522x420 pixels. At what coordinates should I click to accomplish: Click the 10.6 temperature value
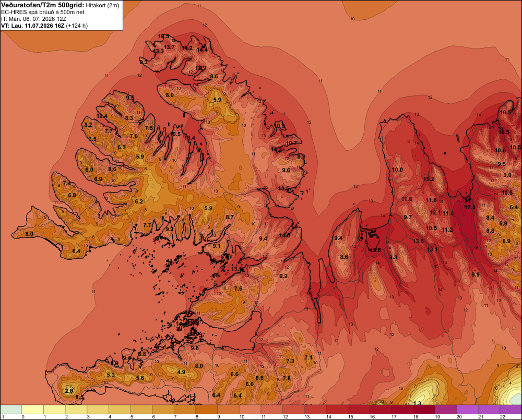[x=501, y=150]
